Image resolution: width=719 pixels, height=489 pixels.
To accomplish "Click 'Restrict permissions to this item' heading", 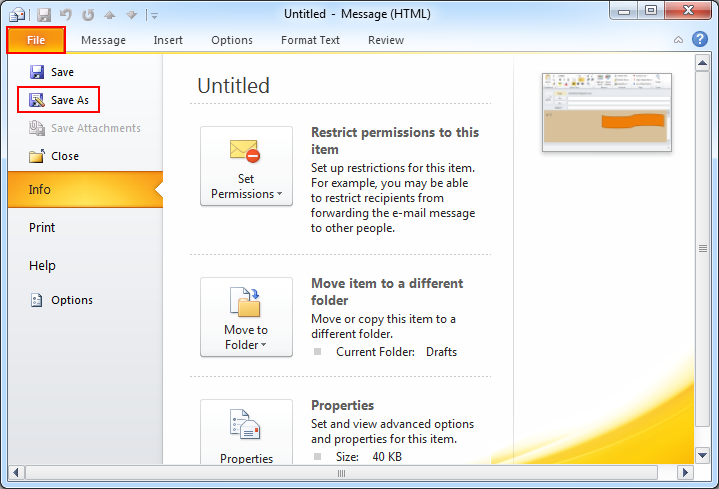I will (x=395, y=141).
